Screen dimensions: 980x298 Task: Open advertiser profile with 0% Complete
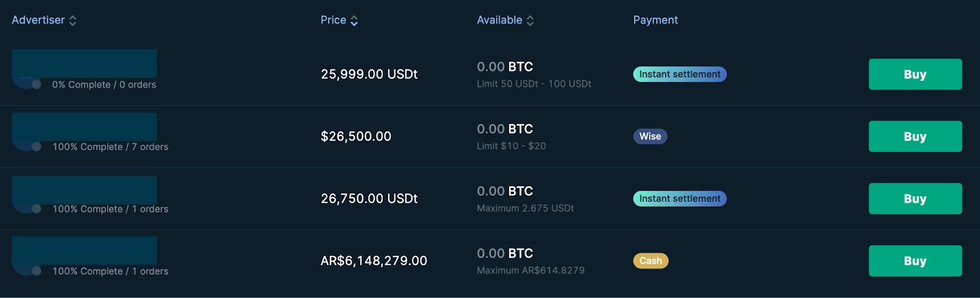pos(84,64)
